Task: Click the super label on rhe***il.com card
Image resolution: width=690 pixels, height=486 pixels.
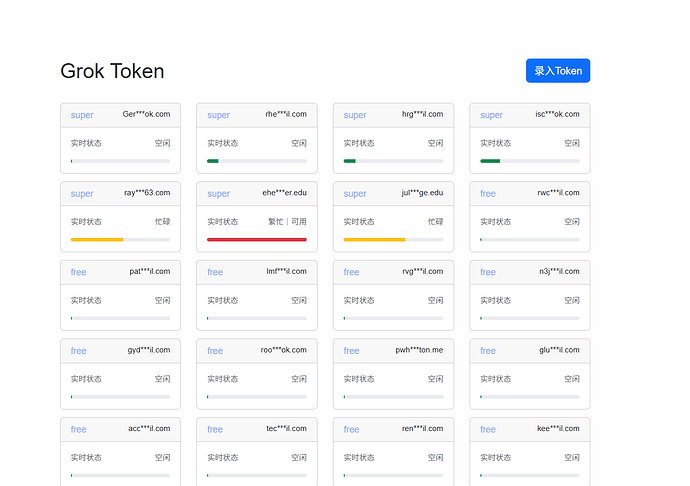Action: (218, 115)
